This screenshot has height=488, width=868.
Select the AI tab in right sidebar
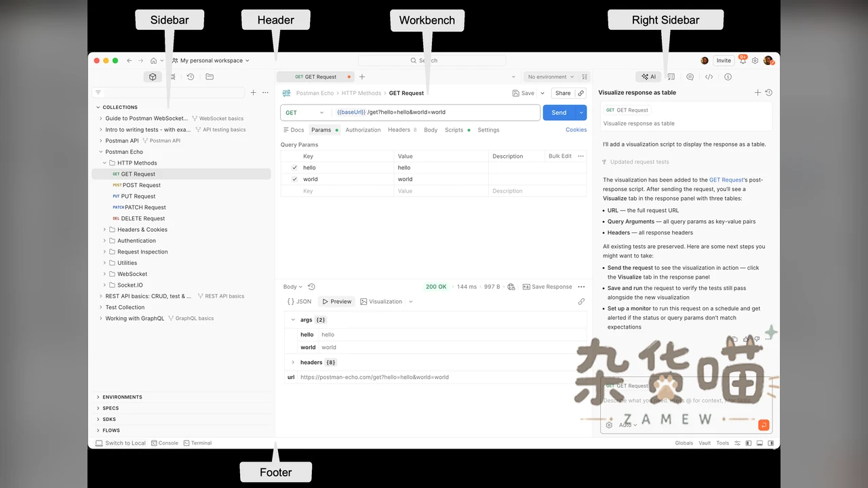point(649,77)
